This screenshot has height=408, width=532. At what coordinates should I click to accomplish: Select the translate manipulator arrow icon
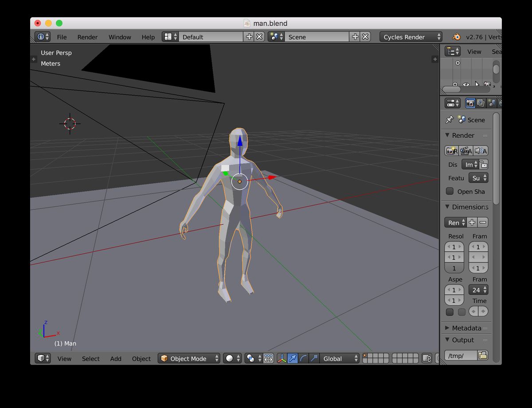tap(293, 358)
